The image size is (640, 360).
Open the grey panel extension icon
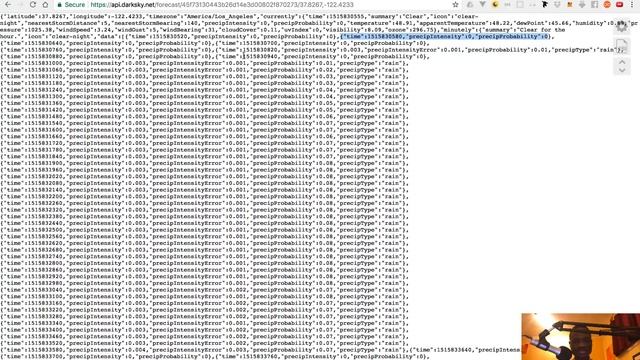coord(595,4)
